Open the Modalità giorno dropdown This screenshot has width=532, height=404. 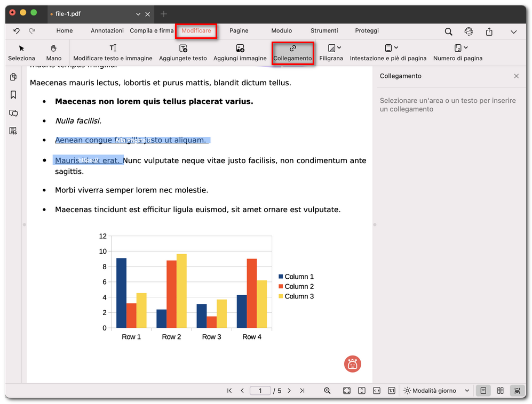(436, 391)
